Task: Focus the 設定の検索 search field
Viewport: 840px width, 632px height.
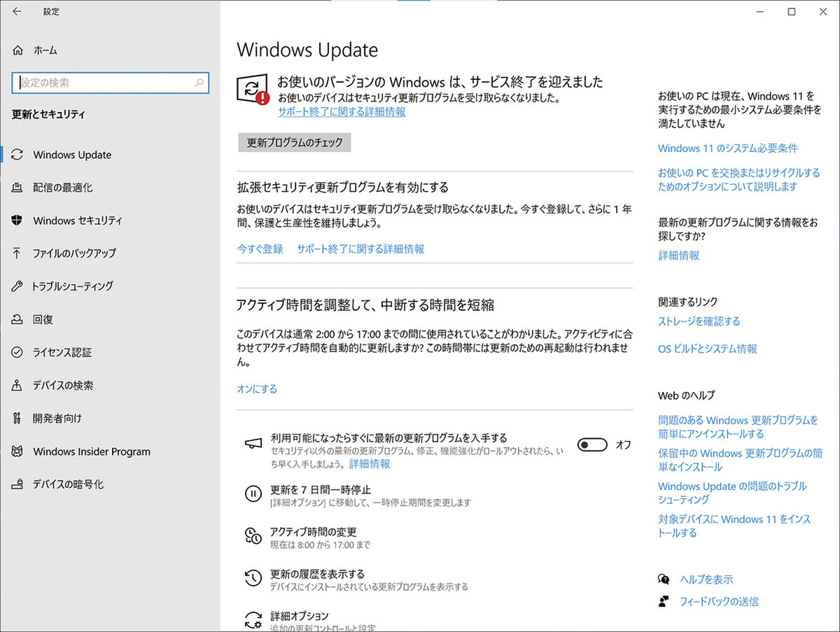Action: coord(111,83)
